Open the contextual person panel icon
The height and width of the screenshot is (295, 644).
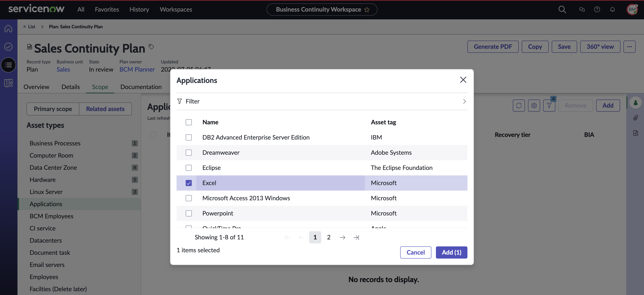coord(635,103)
